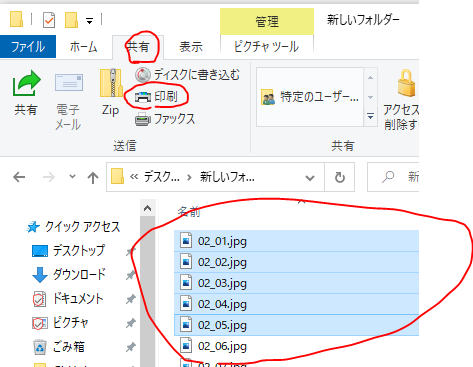This screenshot has height=367, width=473.
Task: Go back with the left arrow
Action: 19,177
